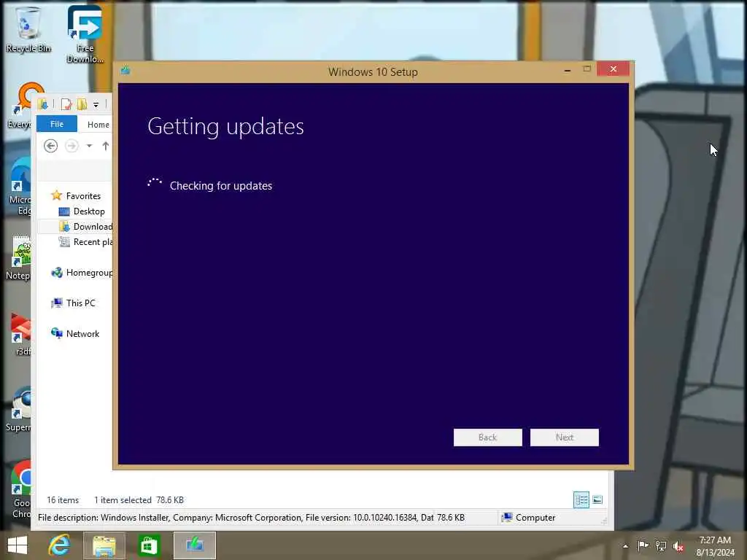This screenshot has width=747, height=560.
Task: Go back in File Explorer navigation
Action: [50, 146]
